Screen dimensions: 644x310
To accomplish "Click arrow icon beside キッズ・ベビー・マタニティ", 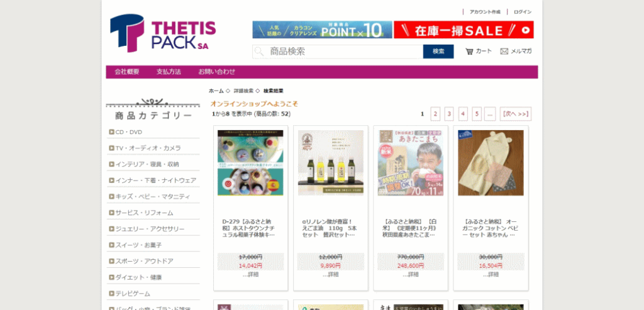I will [x=111, y=197].
